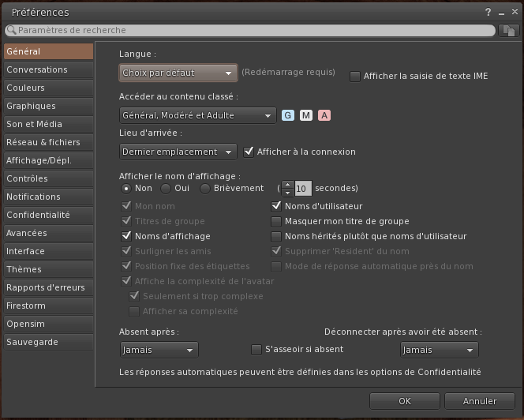524x420 pixels.
Task: Expand the Lieu d'arrivée dropdown
Action: (x=178, y=152)
